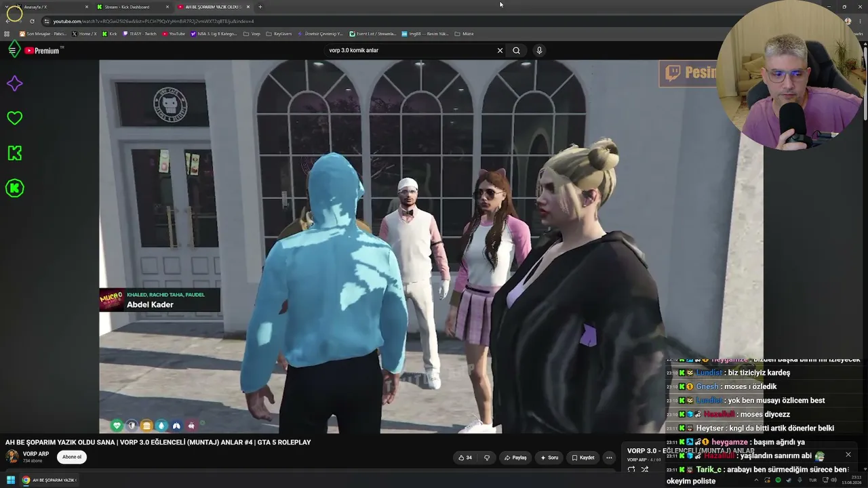Close the playlist panel with the X
Image resolution: width=868 pixels, height=488 pixels.
point(848,454)
